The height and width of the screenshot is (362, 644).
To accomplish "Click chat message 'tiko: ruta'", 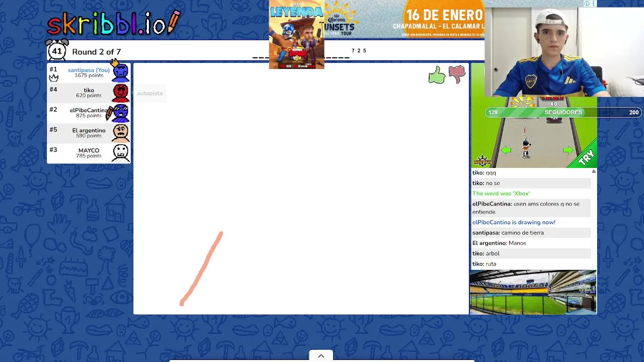I will click(531, 264).
